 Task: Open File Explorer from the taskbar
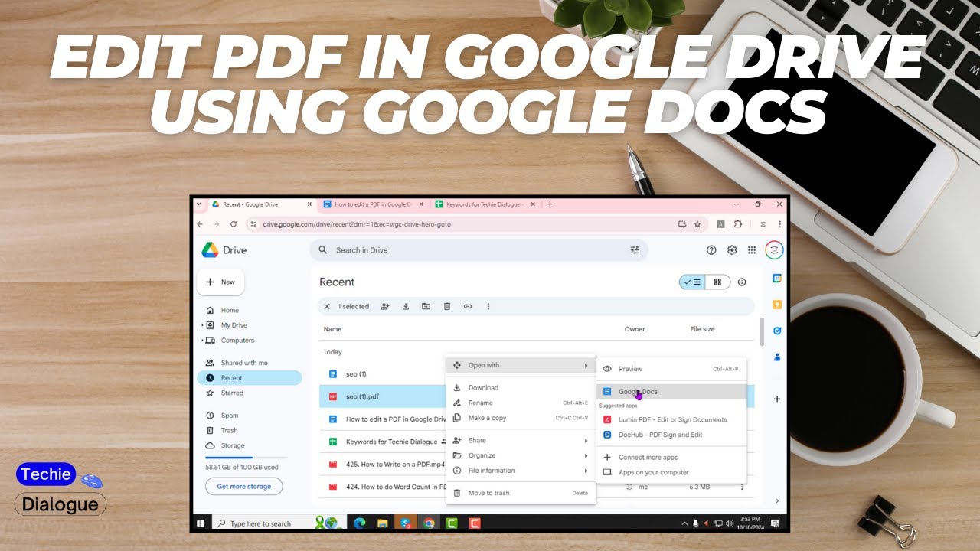pyautogui.click(x=383, y=523)
